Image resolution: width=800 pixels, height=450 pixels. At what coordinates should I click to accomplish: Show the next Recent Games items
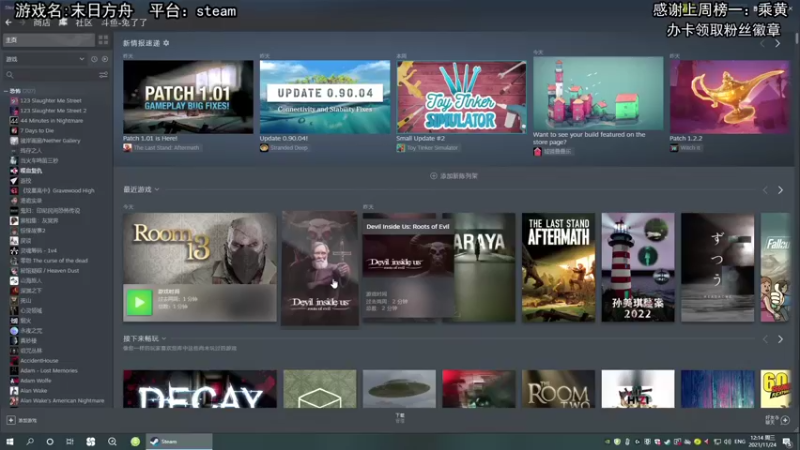[781, 190]
